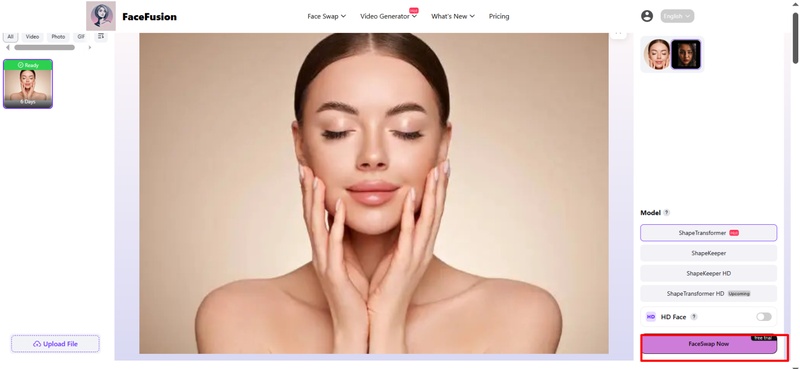Image resolution: width=800 pixels, height=369 pixels.
Task: Click the 'Model' section label
Action: 651,213
